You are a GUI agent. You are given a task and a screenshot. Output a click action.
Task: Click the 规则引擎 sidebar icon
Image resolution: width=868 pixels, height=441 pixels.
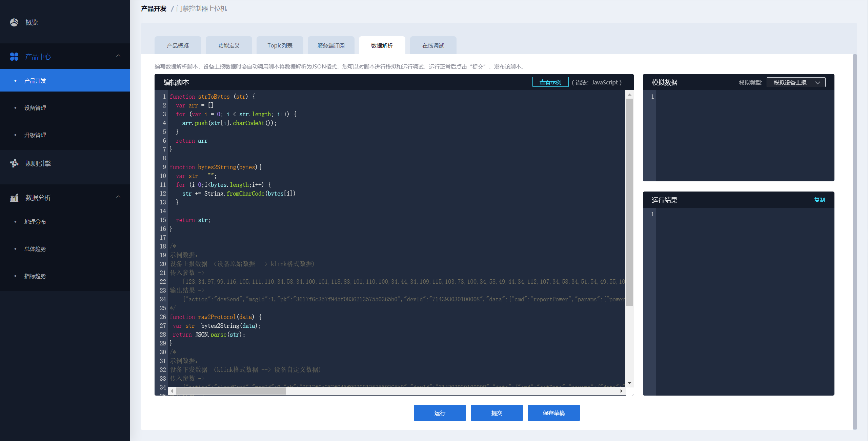pyautogui.click(x=14, y=163)
